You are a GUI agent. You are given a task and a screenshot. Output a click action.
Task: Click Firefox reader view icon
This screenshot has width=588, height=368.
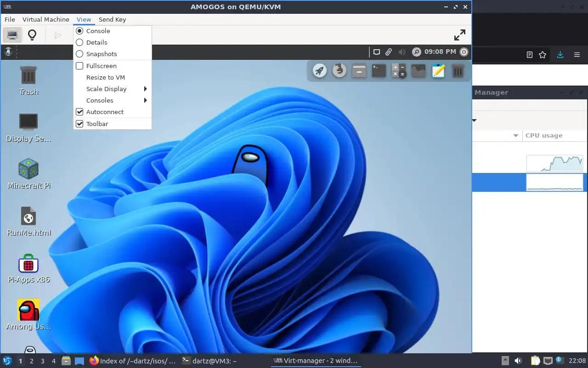click(x=530, y=55)
